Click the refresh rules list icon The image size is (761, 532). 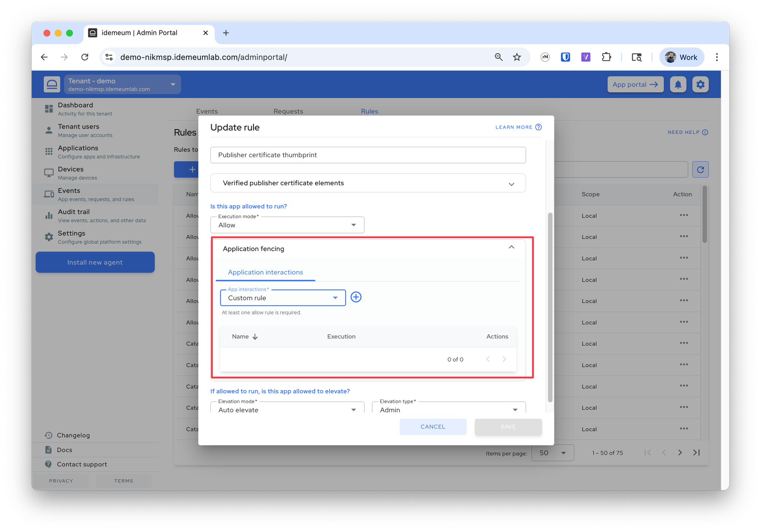pyautogui.click(x=701, y=170)
